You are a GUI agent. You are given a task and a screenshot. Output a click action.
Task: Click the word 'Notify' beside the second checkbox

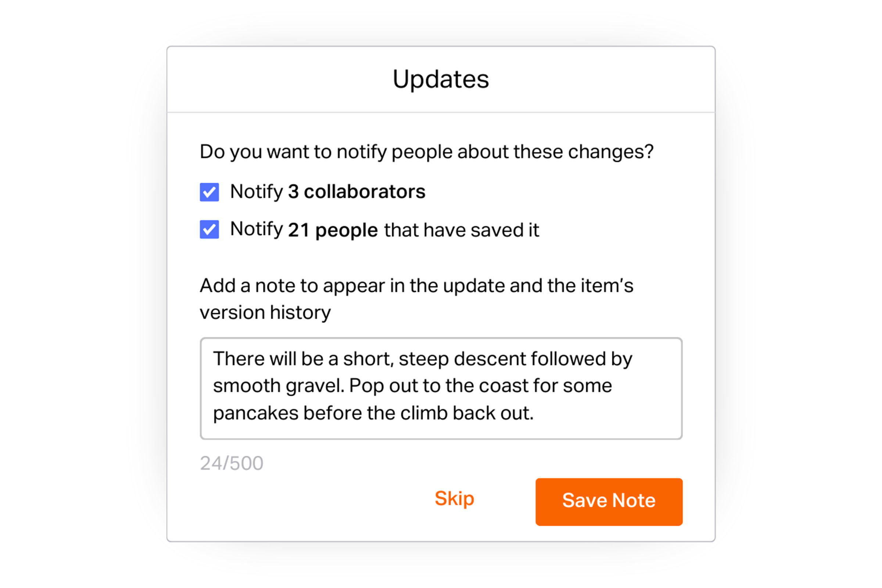click(257, 229)
